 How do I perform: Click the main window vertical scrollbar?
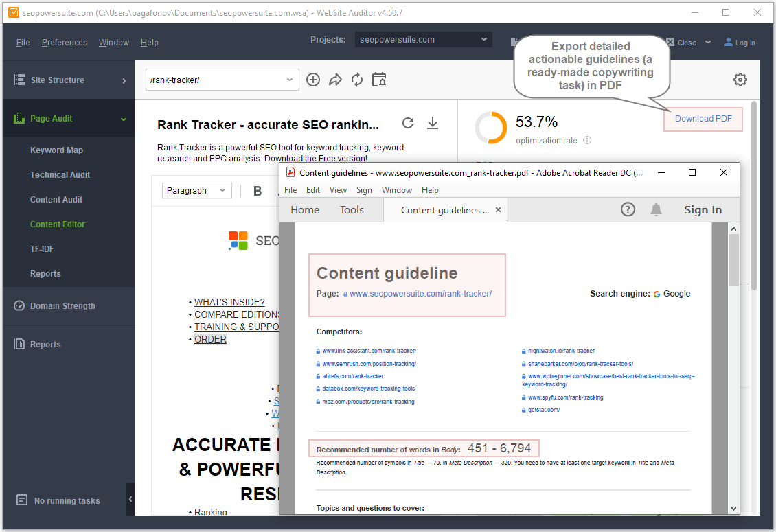tap(754, 196)
